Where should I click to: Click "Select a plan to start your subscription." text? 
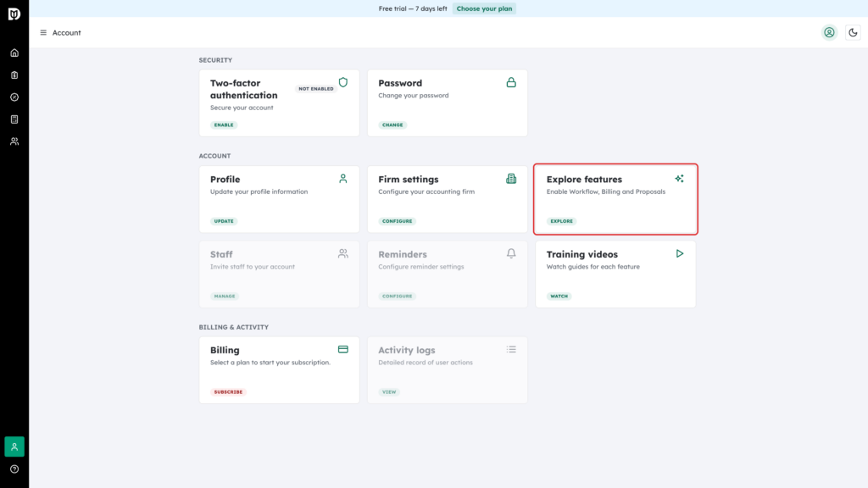click(x=270, y=363)
